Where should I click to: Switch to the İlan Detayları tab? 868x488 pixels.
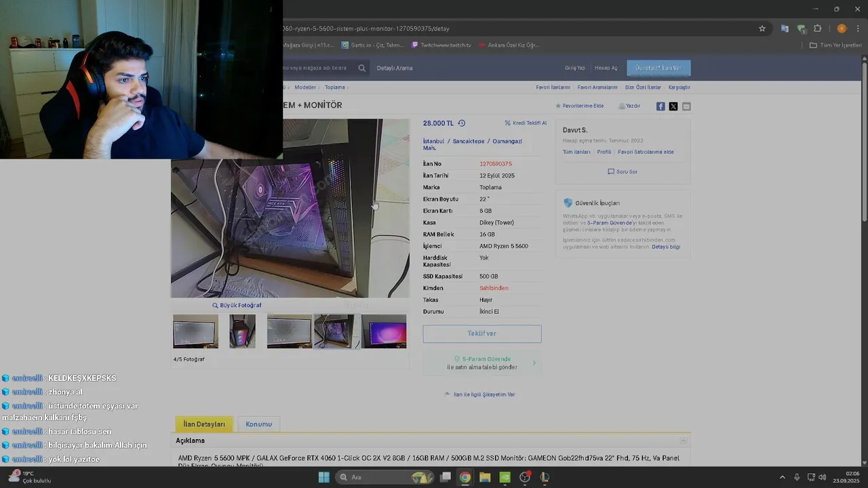pyautogui.click(x=204, y=424)
